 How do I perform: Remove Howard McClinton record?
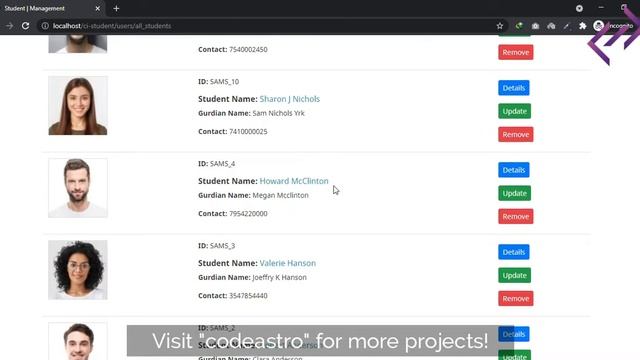[516, 216]
